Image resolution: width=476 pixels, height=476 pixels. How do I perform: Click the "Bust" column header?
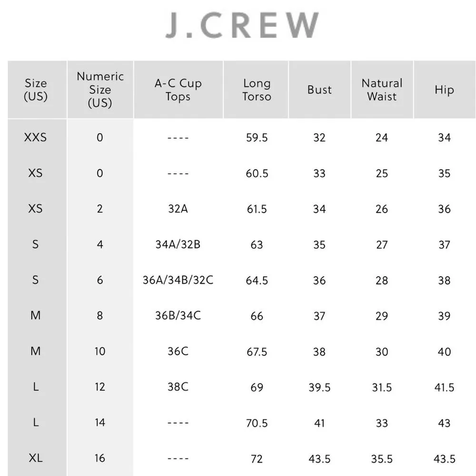(319, 90)
